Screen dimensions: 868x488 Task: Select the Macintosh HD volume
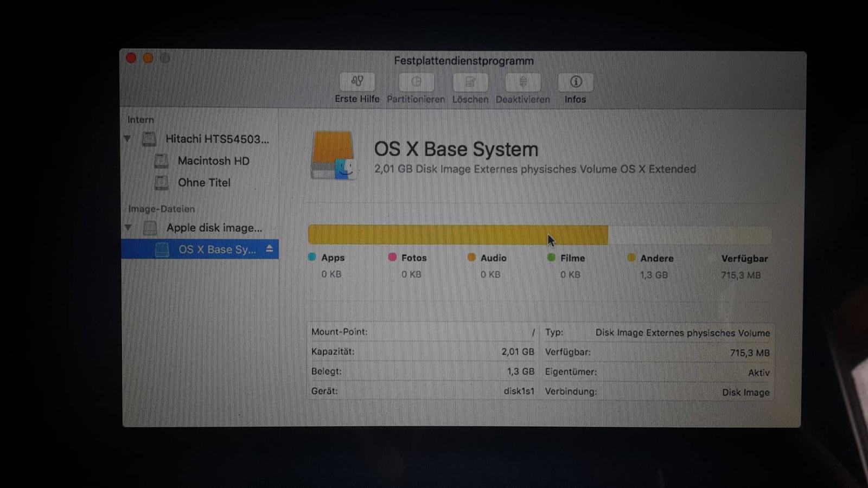point(213,161)
